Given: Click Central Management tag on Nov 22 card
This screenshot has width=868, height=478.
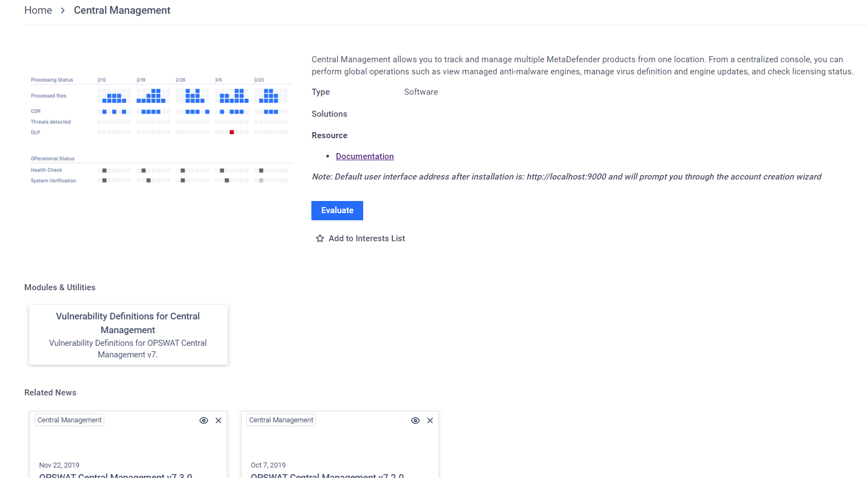Looking at the screenshot, I should (69, 420).
